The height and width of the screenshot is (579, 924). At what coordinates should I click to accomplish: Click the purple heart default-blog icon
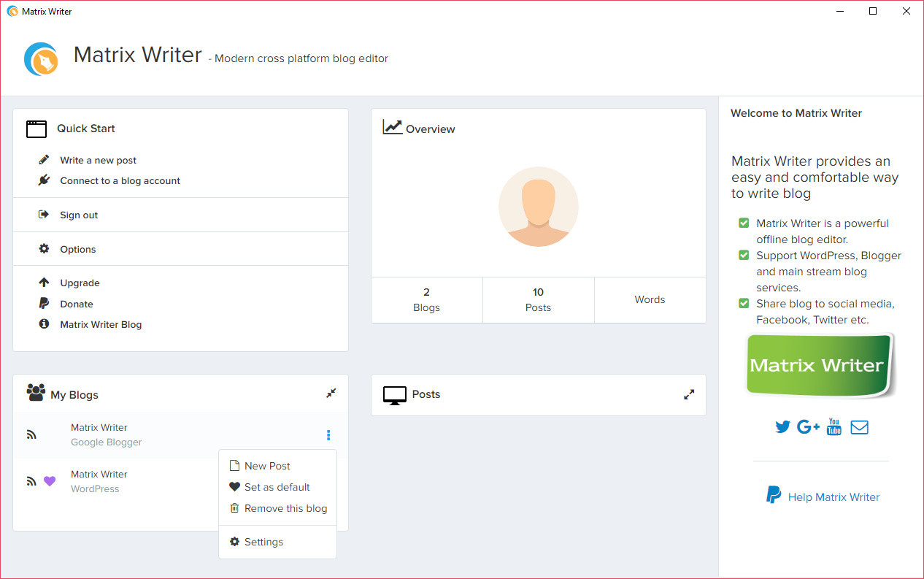tap(50, 481)
